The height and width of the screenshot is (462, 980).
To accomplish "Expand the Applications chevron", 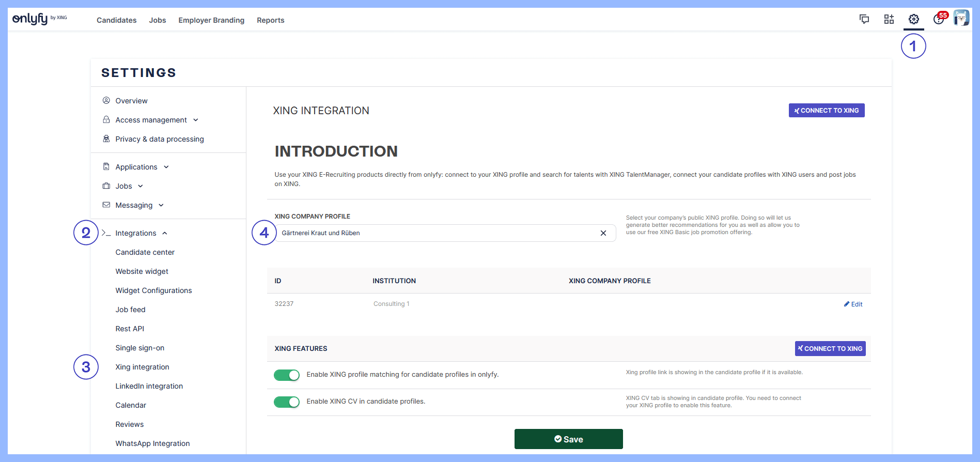I will click(x=166, y=167).
